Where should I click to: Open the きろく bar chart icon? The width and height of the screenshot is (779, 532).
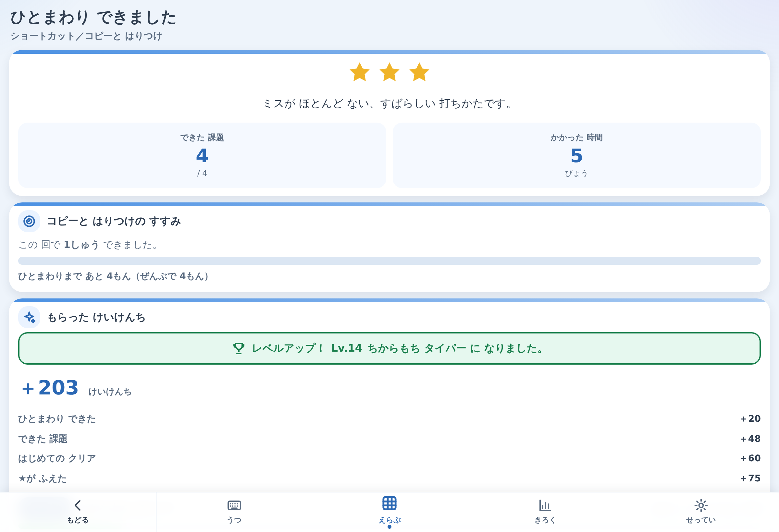pyautogui.click(x=545, y=505)
